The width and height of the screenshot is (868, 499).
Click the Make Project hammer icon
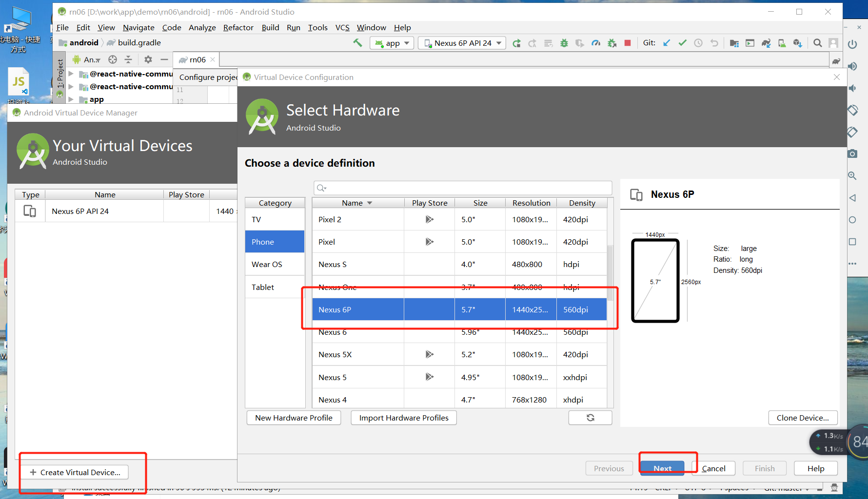click(x=357, y=43)
